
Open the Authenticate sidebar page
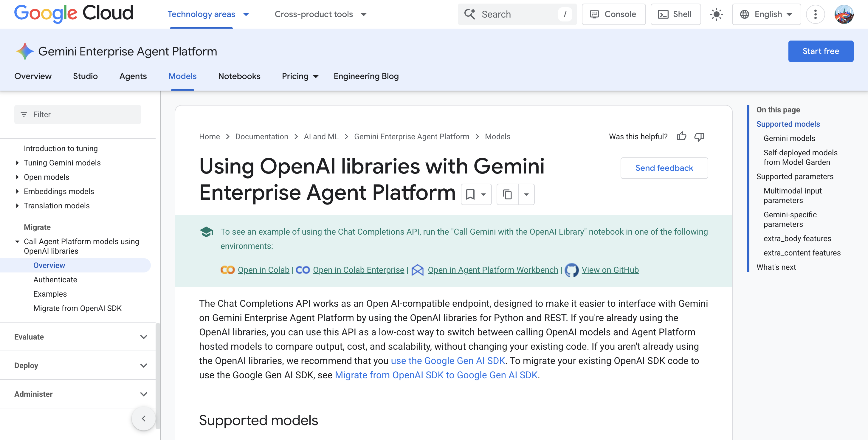[55, 280]
